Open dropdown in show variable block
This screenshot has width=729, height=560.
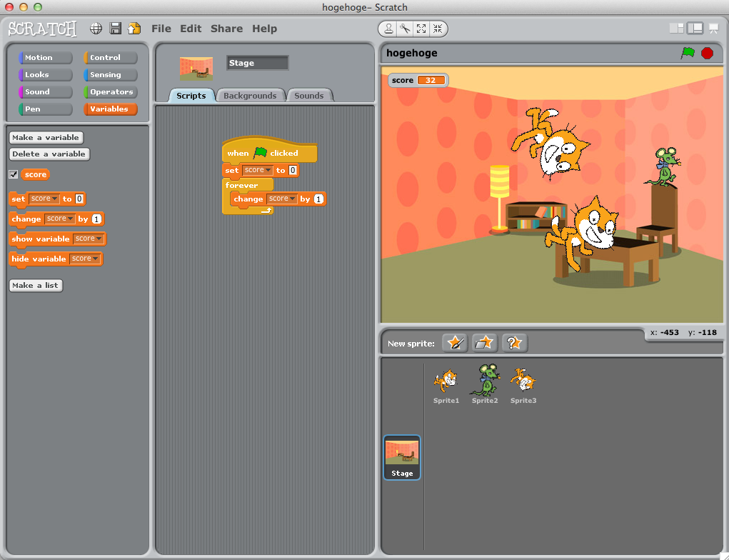coord(89,239)
